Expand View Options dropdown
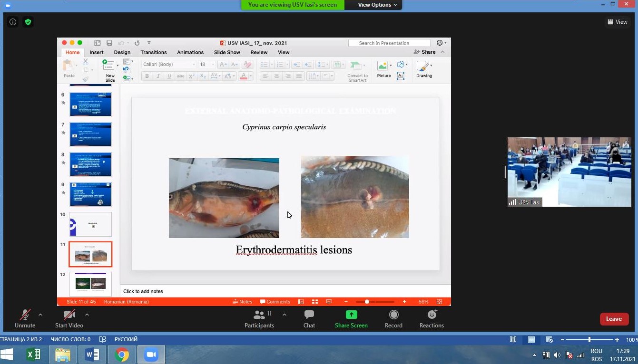This screenshot has width=638, height=364. [374, 5]
